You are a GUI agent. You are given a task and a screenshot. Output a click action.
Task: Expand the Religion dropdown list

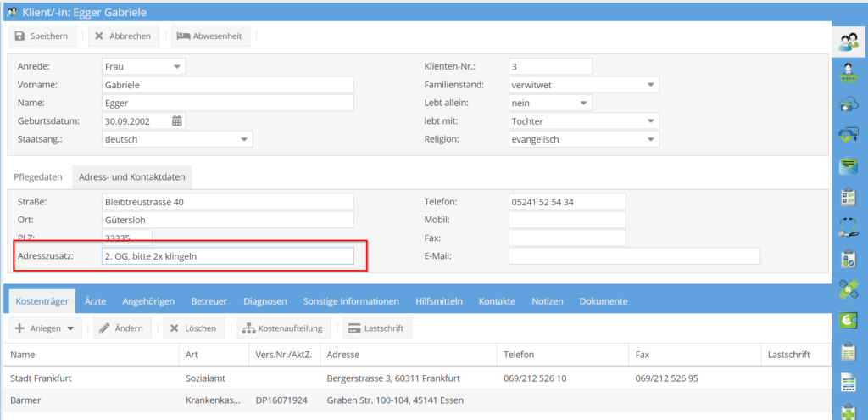tap(649, 139)
